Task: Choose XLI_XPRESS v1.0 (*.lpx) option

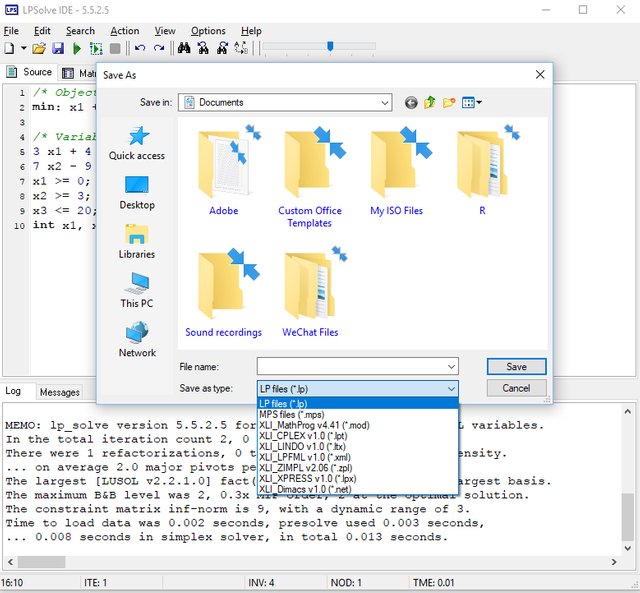Action: 358,478
